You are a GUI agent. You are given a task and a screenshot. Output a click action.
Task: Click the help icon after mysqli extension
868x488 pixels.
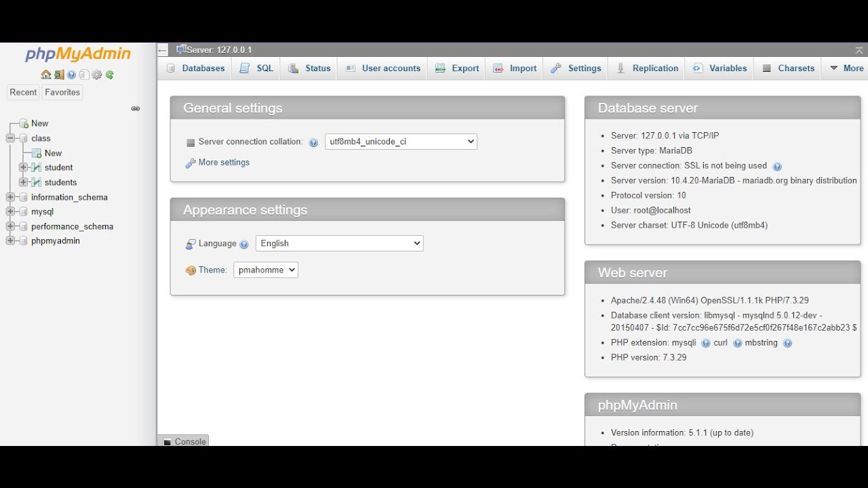click(x=706, y=343)
